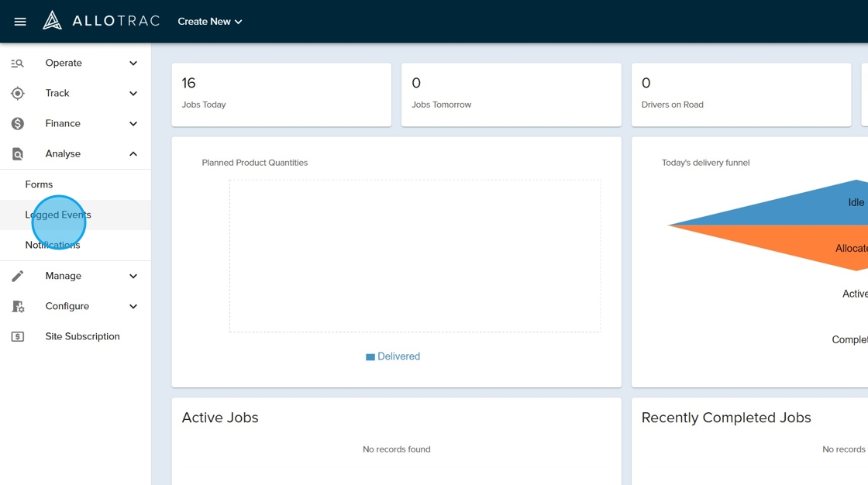Collapse the Analyse section chevron
Viewport: 868px width, 485px height.
(x=133, y=154)
